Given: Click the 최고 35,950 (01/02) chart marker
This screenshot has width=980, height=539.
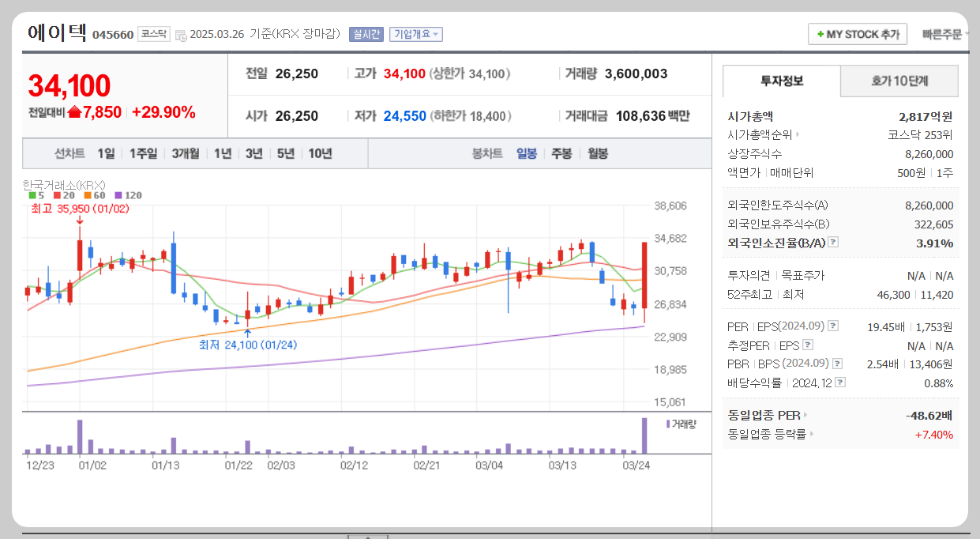Looking at the screenshot, I should 80,209.
